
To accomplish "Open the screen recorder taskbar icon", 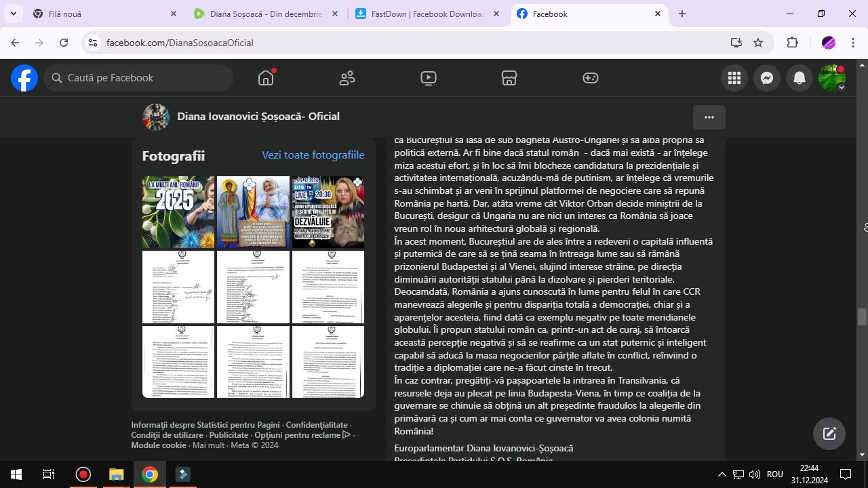I will (x=83, y=474).
